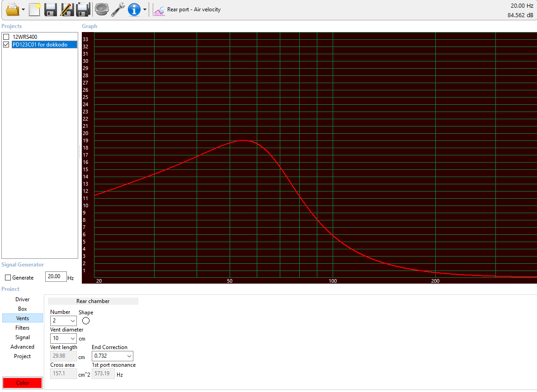This screenshot has width=537, height=392.
Task: Click the Rear chamber header
Action: click(93, 301)
